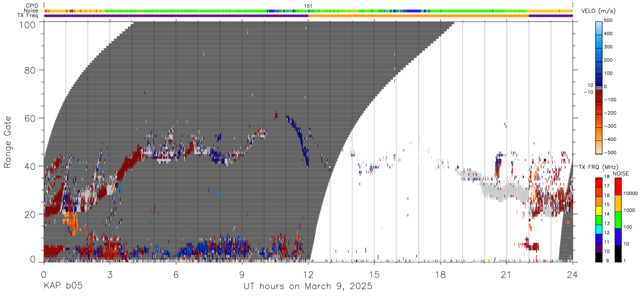Image resolution: width=644 pixels, height=297 pixels.
Task: Click noise scale label '1000'
Action: click(629, 211)
